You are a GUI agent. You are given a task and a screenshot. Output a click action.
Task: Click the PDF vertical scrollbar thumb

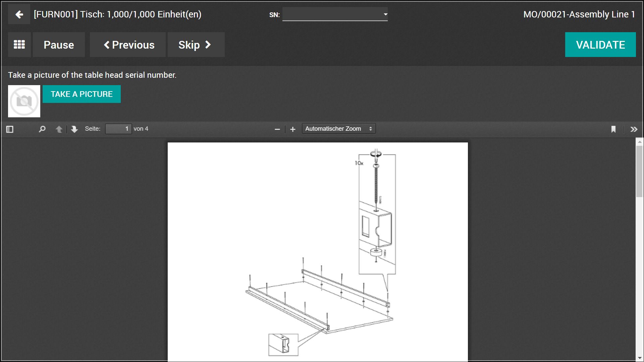point(639,171)
